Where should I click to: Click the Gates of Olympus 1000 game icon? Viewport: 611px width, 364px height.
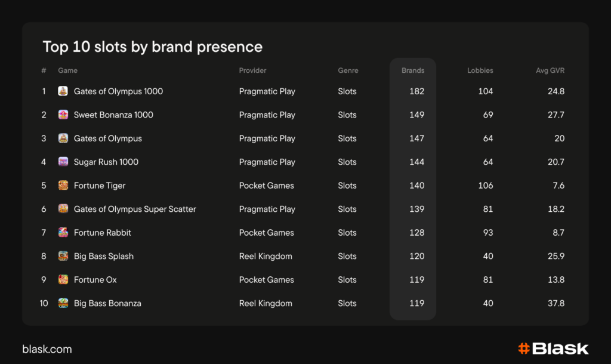click(x=63, y=91)
